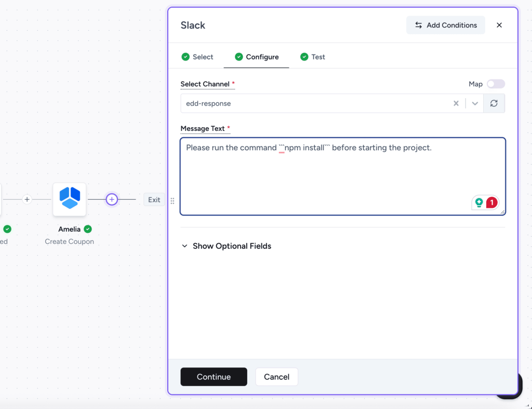Click the Add Conditions button
Screen dimensions: 532x409
coord(445,25)
